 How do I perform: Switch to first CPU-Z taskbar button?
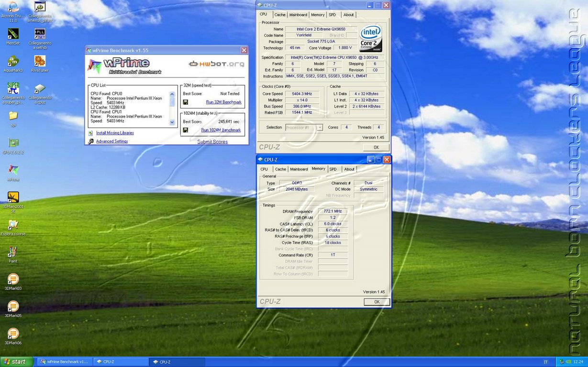(x=121, y=362)
